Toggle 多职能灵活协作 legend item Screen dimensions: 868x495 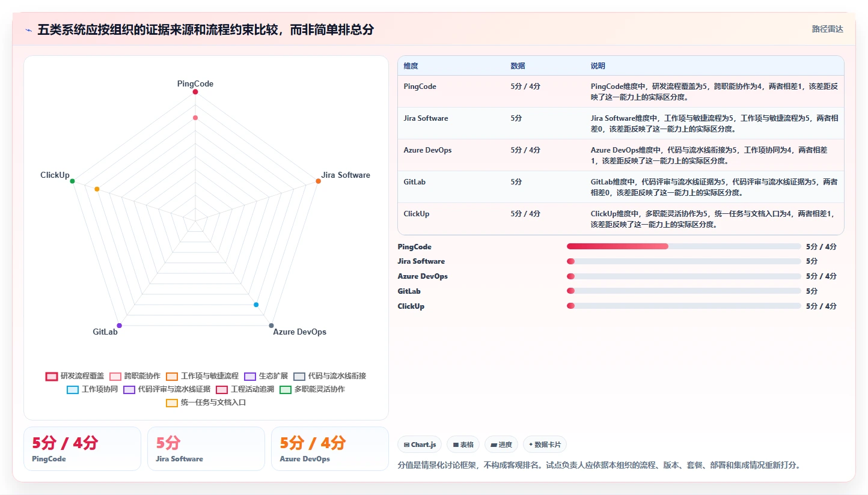[x=312, y=389]
